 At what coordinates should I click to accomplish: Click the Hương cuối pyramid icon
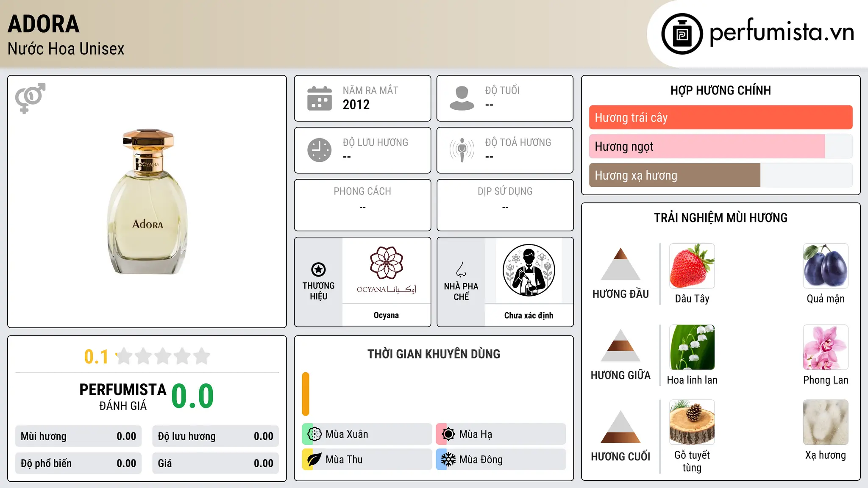tap(620, 427)
